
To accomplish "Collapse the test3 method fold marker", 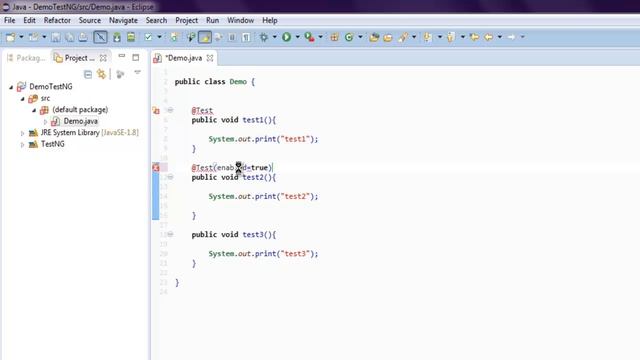I will coord(170,234).
